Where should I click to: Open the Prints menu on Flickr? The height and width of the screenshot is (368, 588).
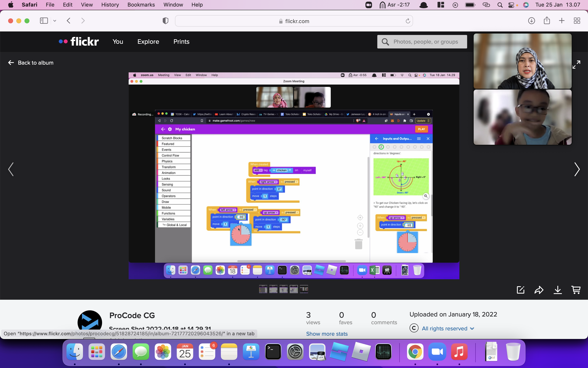tap(181, 42)
